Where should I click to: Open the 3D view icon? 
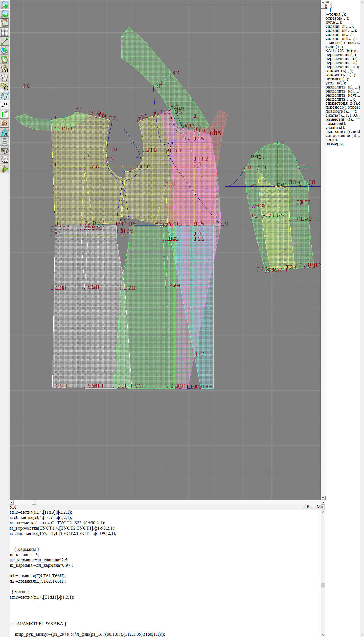point(5,132)
